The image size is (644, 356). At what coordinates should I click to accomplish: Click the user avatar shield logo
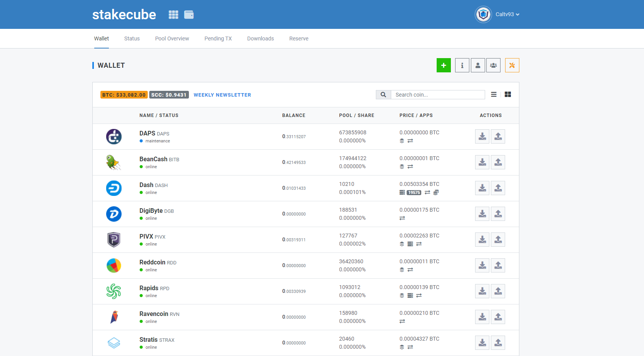coord(483,14)
